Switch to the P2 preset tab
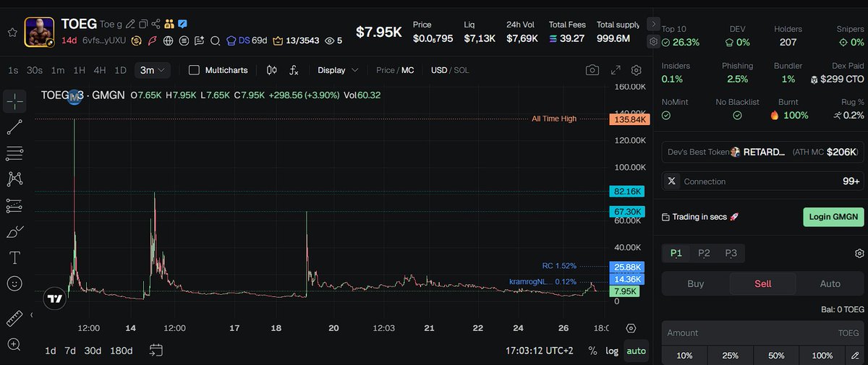The height and width of the screenshot is (365, 868). [704, 253]
